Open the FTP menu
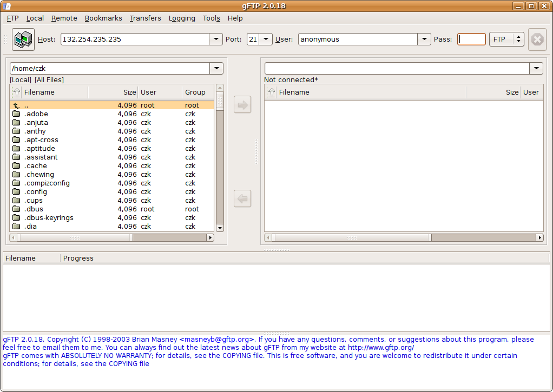Viewport: 553px width, 392px height. point(12,18)
